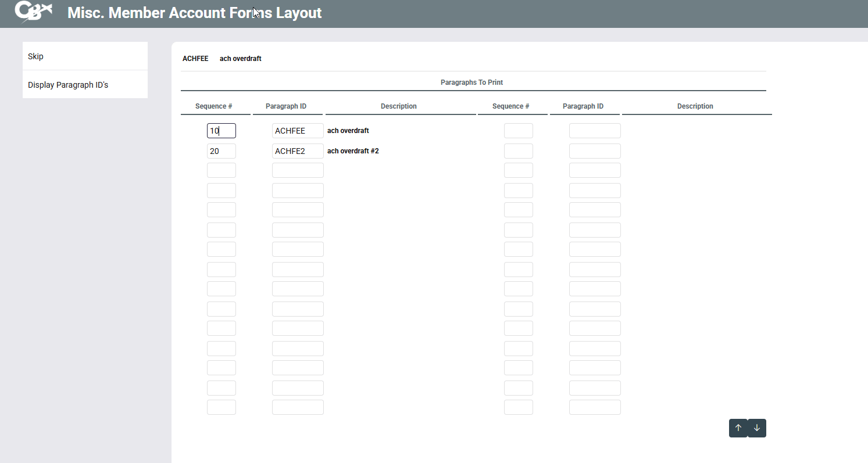868x463 pixels.
Task: Click the Sequence # field containing 20
Action: click(221, 151)
